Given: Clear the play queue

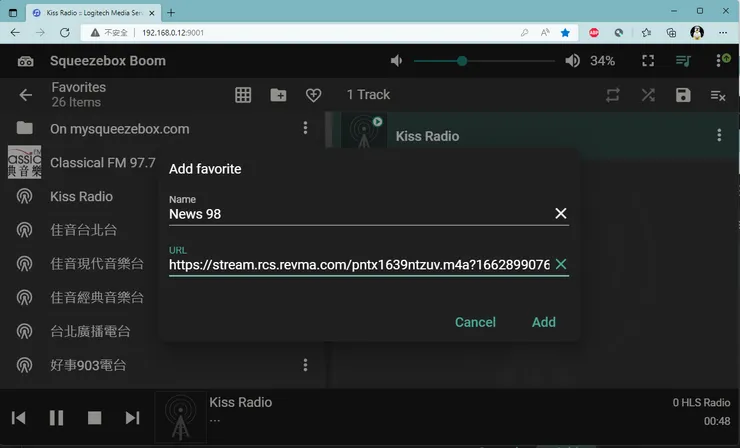Looking at the screenshot, I should [x=718, y=95].
